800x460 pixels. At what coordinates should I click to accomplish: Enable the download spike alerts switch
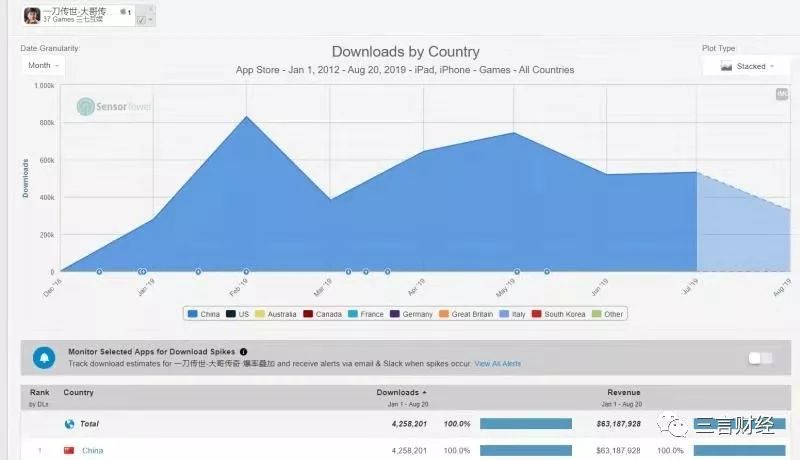tap(760, 359)
